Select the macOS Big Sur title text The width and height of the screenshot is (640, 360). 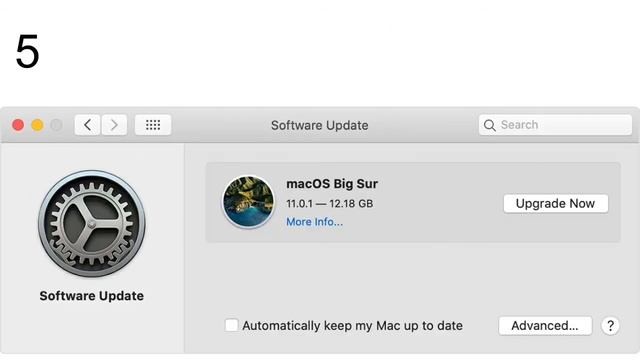coord(332,184)
